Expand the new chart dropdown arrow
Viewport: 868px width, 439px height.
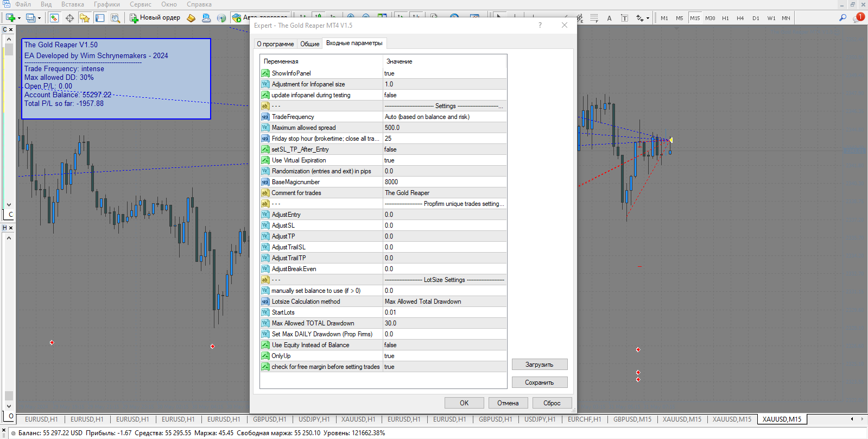point(19,18)
